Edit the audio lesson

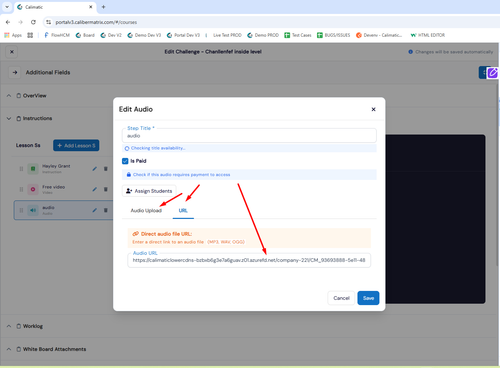point(95,210)
